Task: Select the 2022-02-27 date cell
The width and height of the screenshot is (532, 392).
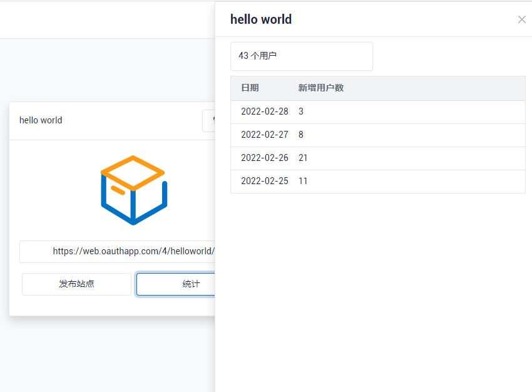Action: [264, 135]
